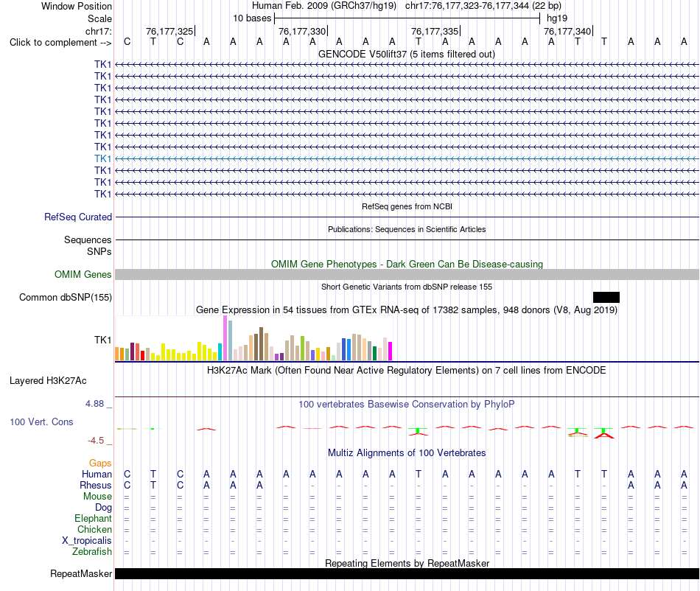Click the X_tropicalis species label
The image size is (700, 591).
pos(87,541)
